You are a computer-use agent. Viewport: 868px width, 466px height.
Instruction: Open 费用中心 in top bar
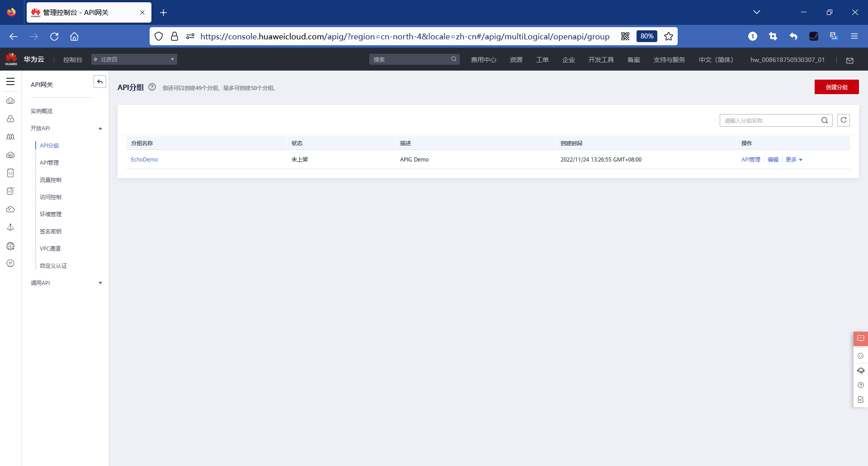pos(484,60)
